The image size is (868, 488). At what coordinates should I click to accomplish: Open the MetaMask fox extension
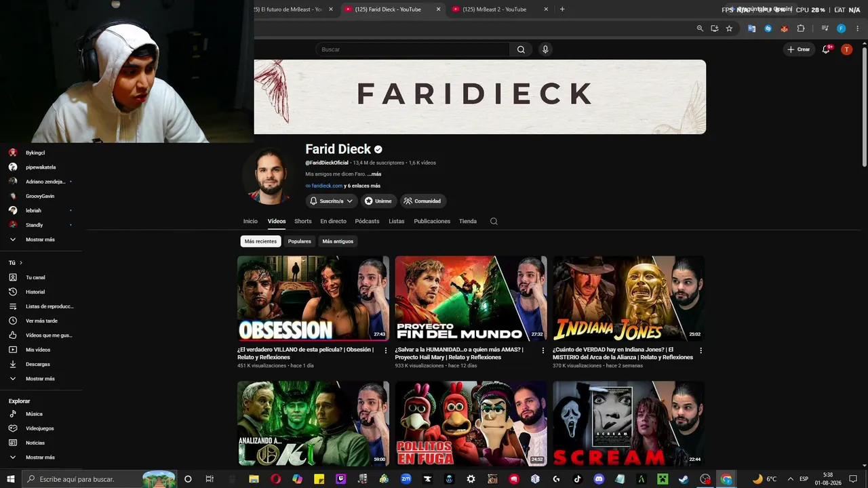785,28
